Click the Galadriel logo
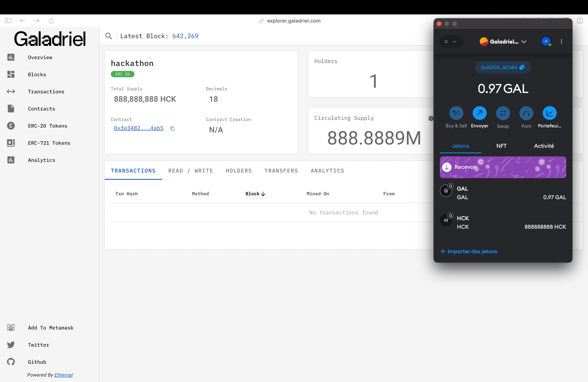Screen dimensions: 588x382 point(50,39)
